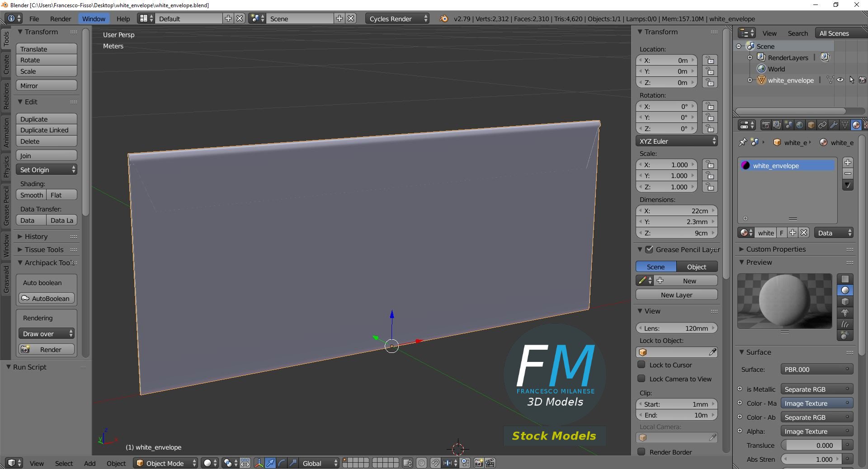Screen dimensions: 868x469
Task: Adjust the Abs Stren value slider
Action: click(812, 459)
